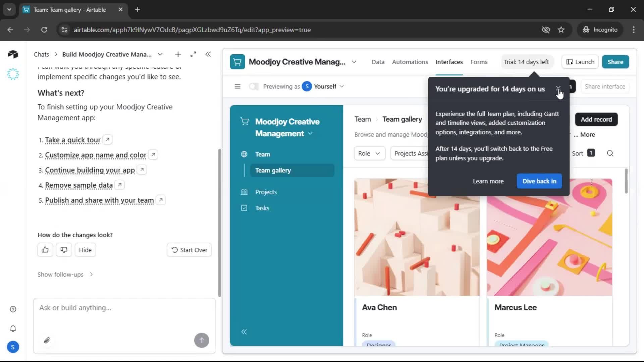Click Dive back in button
644x362 pixels.
[539, 181]
